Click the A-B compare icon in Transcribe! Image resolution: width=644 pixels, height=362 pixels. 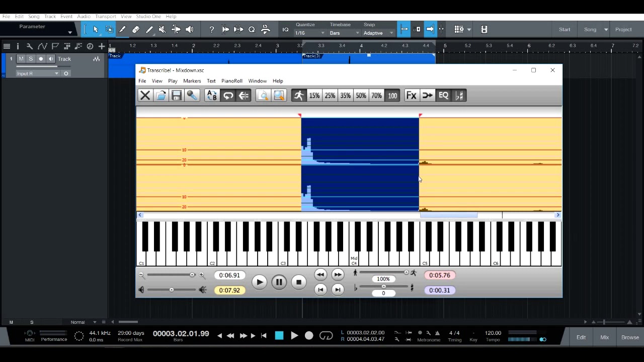(212, 96)
